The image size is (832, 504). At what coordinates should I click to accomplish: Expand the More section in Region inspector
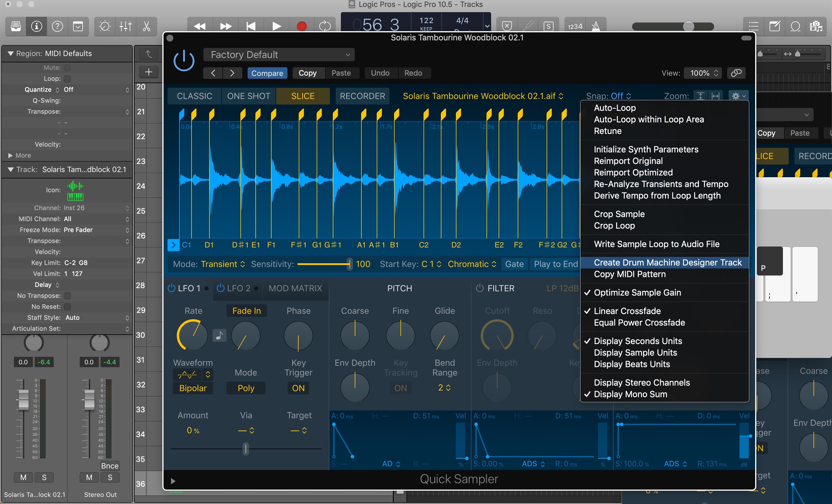tap(21, 155)
